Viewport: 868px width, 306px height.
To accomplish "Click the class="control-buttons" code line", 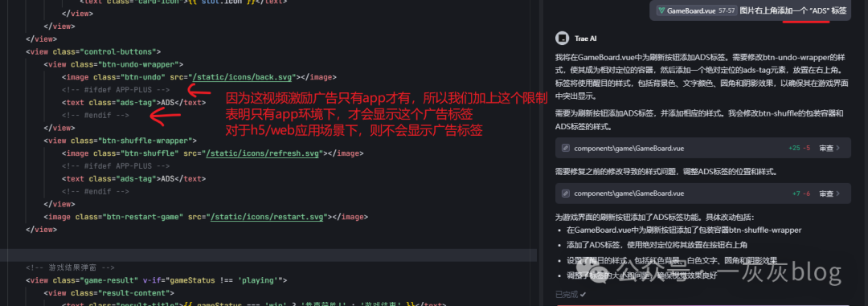I will [x=93, y=51].
